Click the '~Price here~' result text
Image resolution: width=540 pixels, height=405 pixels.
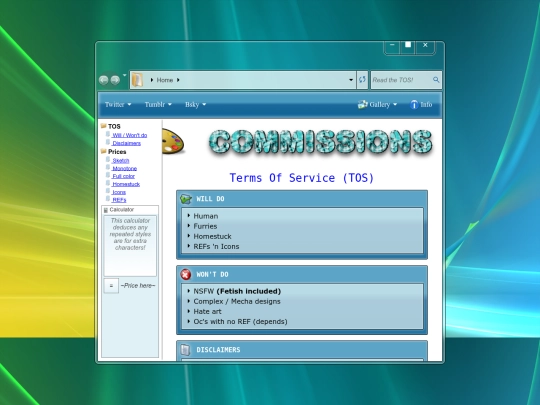[138, 285]
